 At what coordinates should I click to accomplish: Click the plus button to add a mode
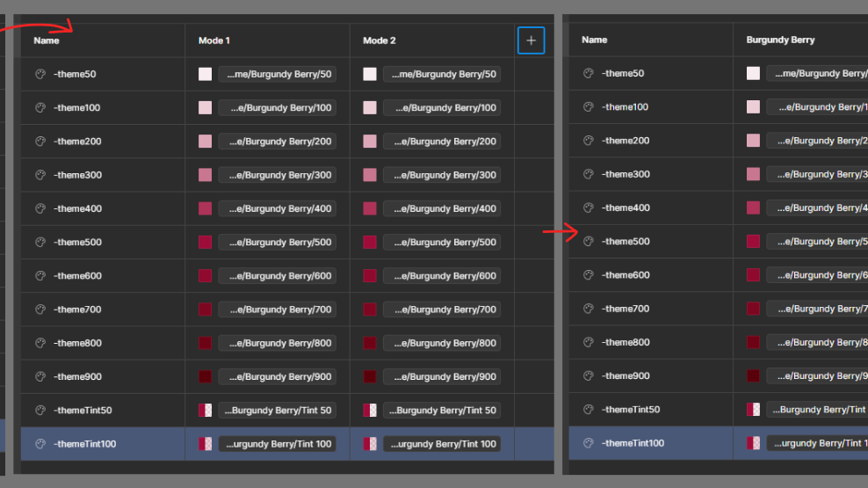531,40
